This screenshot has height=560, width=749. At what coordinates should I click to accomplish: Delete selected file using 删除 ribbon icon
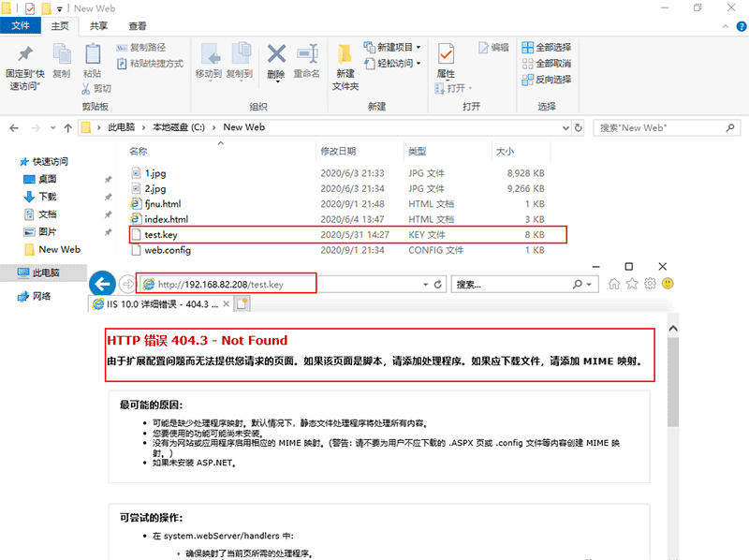point(275,58)
